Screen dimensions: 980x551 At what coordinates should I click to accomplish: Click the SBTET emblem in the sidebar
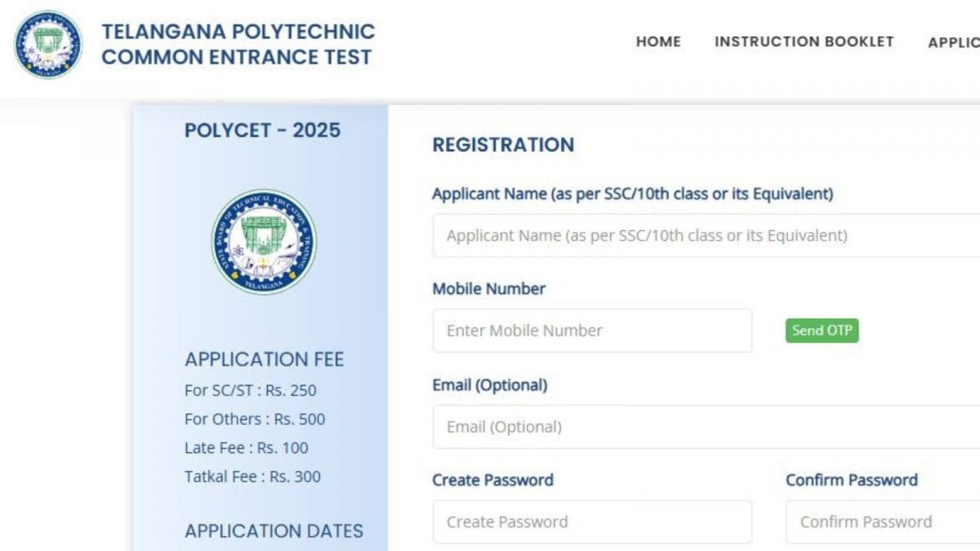[264, 242]
